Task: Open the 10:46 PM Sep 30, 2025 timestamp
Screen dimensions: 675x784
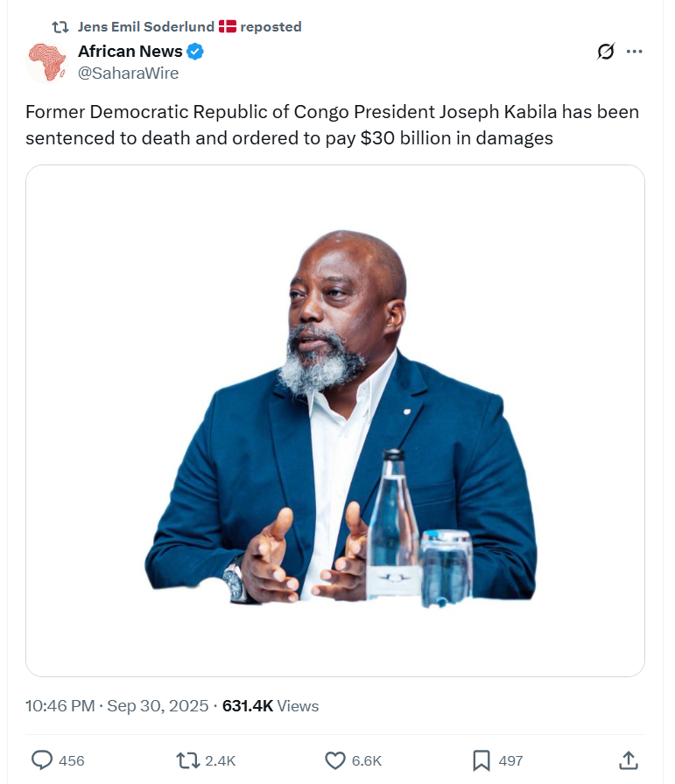Action: [116, 705]
